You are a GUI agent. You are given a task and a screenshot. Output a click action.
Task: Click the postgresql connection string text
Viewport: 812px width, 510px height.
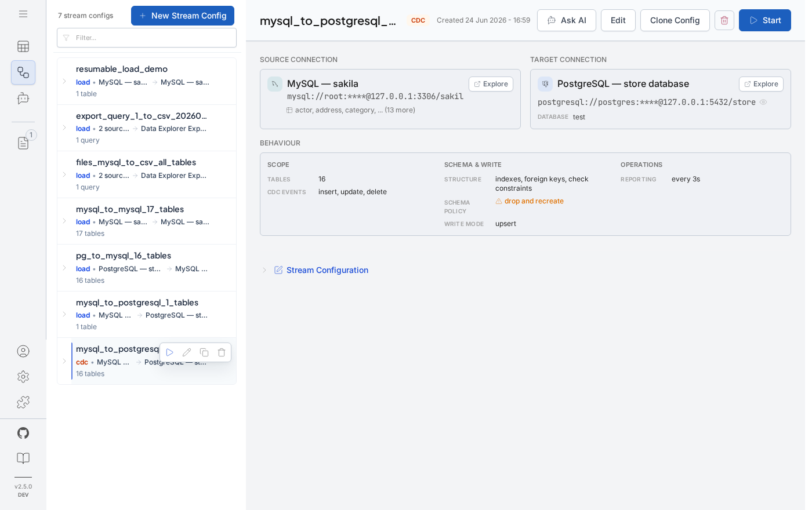pos(647,102)
